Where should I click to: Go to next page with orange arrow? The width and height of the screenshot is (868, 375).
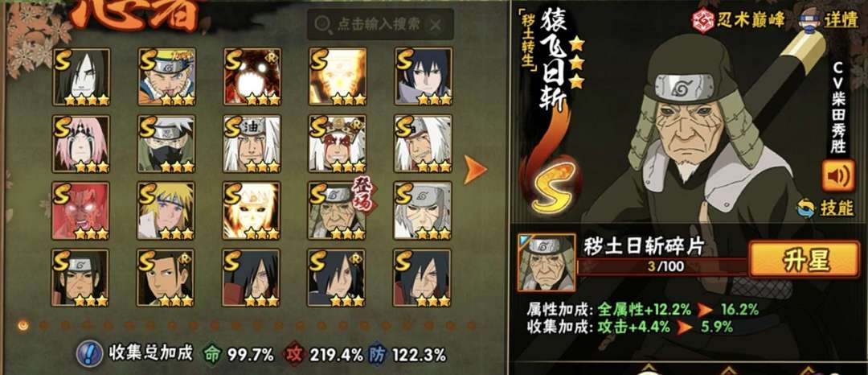[x=475, y=170]
